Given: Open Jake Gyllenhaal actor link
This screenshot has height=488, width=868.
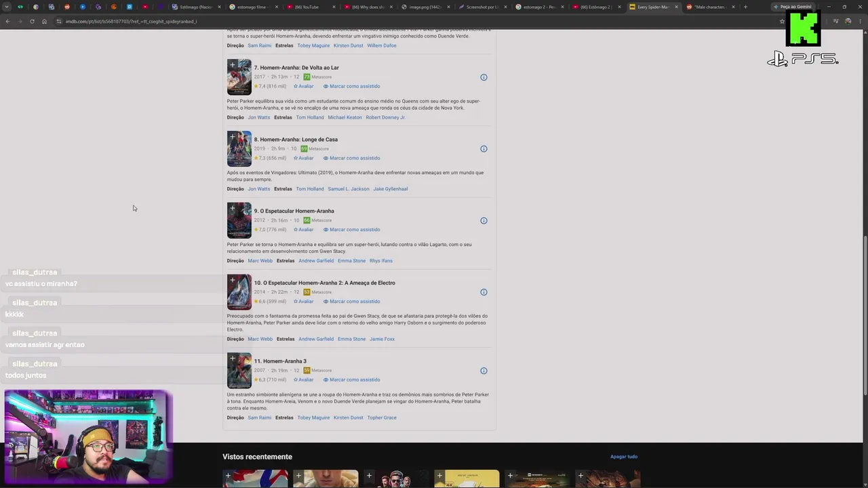Looking at the screenshot, I should coord(391,189).
